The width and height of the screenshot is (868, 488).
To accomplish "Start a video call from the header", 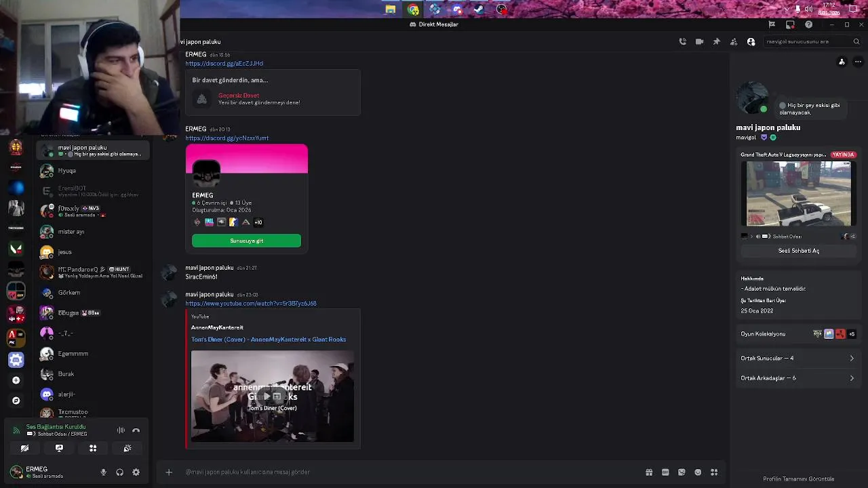I will point(699,41).
